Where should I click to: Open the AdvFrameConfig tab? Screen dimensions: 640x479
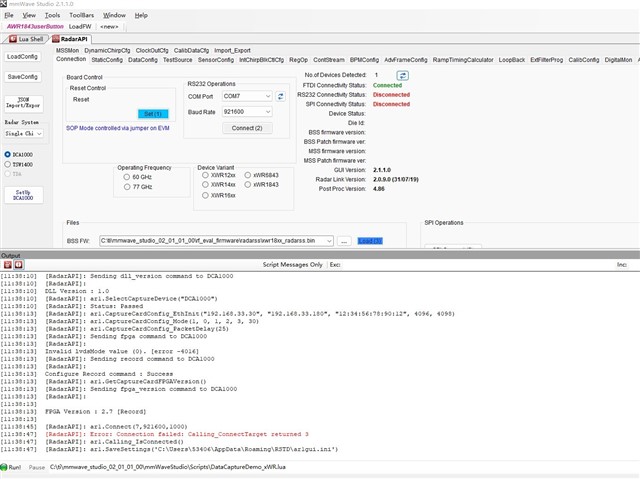(406, 60)
